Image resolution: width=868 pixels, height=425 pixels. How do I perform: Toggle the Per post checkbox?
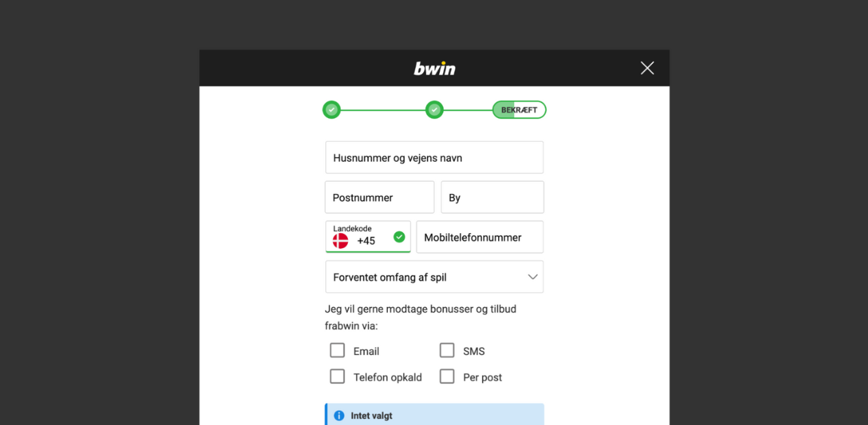click(x=447, y=376)
